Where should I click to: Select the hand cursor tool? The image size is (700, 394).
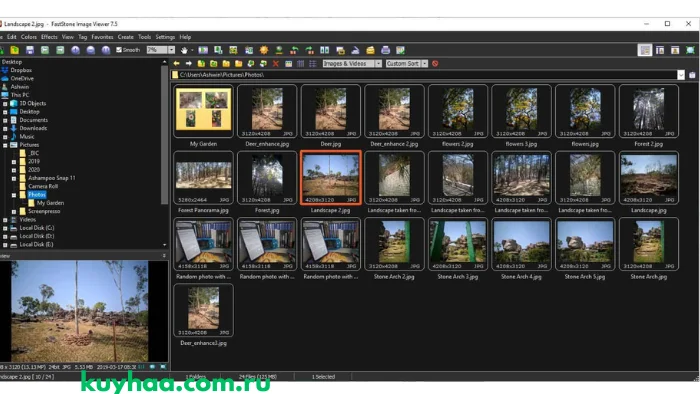point(184,50)
